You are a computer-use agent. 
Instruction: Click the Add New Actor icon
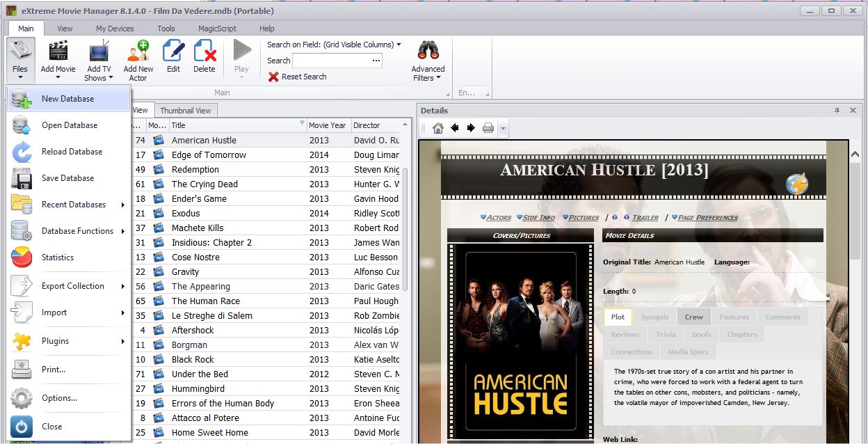(x=138, y=51)
